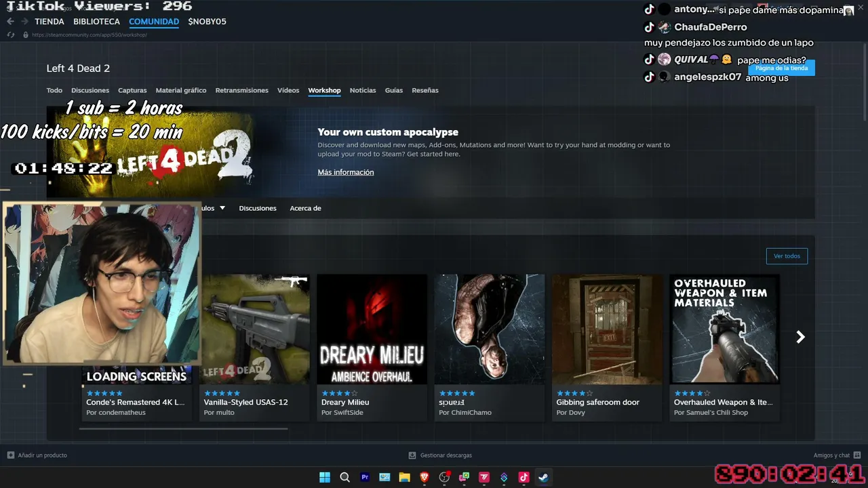
Task: Open the Windows Start menu
Action: pyautogui.click(x=325, y=477)
